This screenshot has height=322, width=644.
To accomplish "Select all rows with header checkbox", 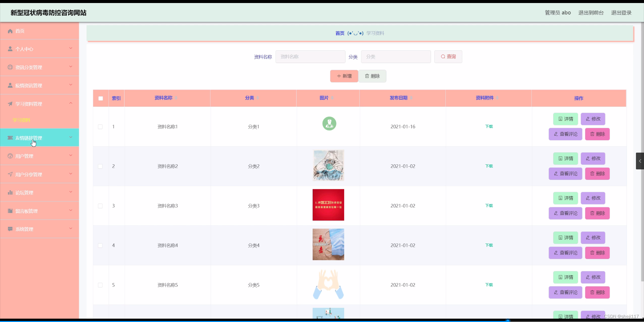I will click(101, 98).
